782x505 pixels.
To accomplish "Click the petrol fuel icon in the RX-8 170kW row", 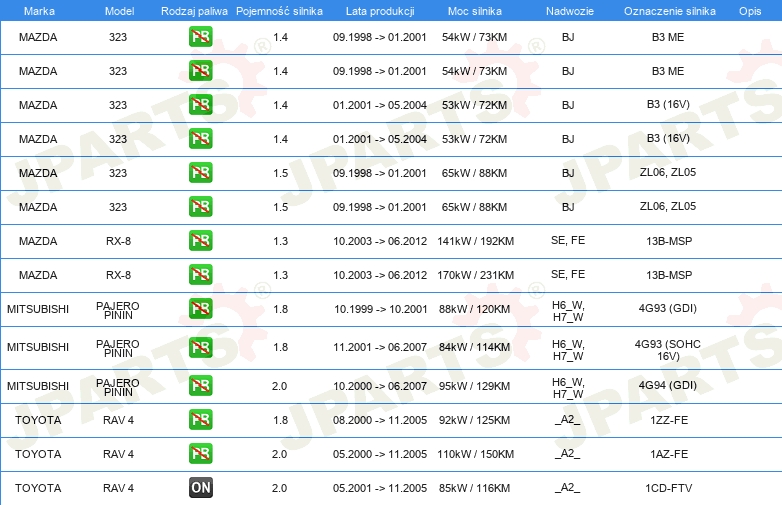I will point(200,274).
